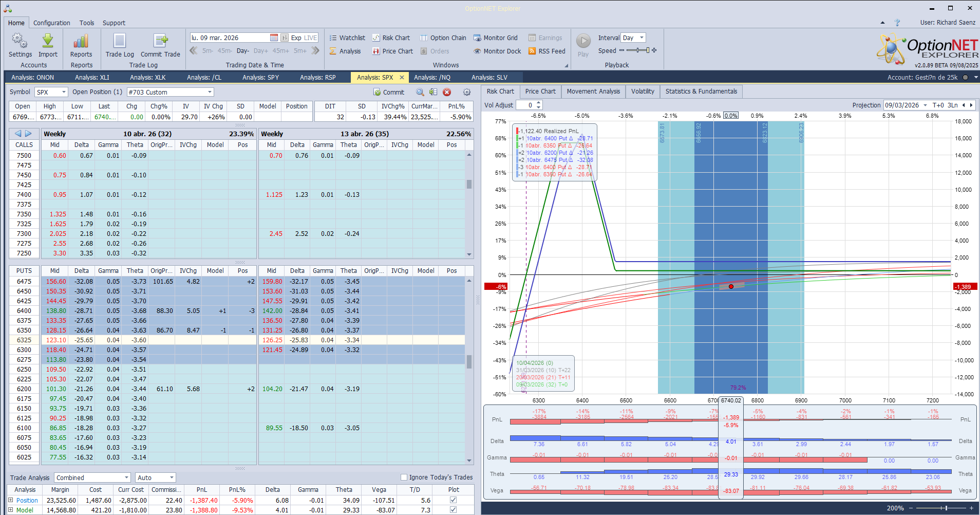Go to next expiration with right arrow
This screenshot has height=515, width=980.
point(28,134)
